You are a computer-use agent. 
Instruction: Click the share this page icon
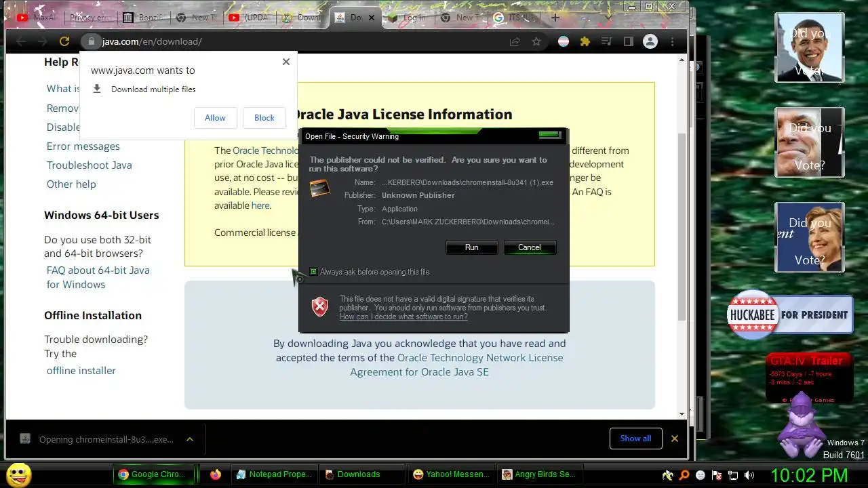click(515, 41)
